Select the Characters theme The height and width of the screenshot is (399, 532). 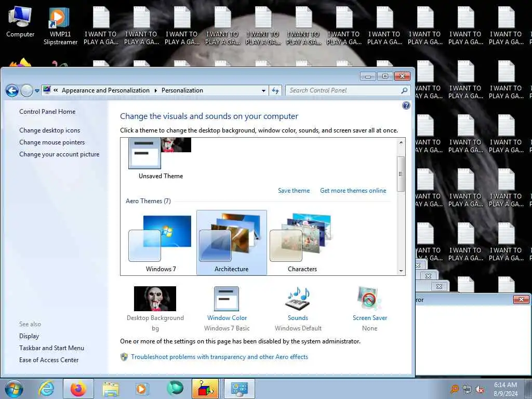[x=302, y=243]
